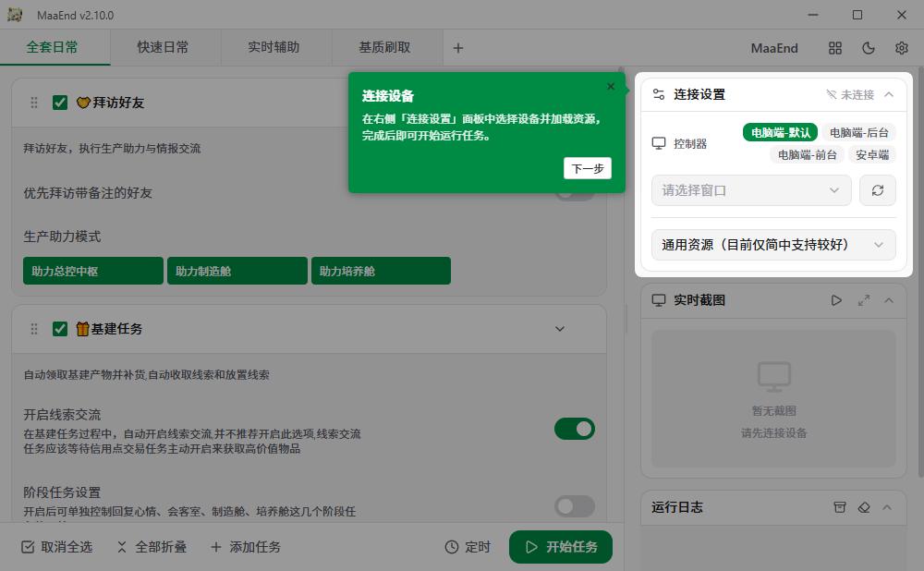Go to the 基质刷取 tab
The image size is (924, 571).
coord(384,48)
